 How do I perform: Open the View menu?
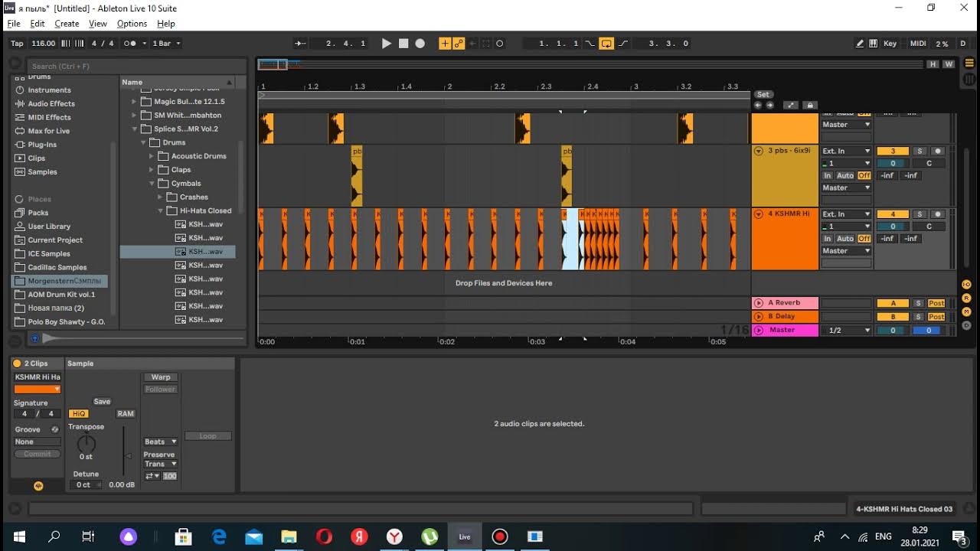(x=98, y=24)
